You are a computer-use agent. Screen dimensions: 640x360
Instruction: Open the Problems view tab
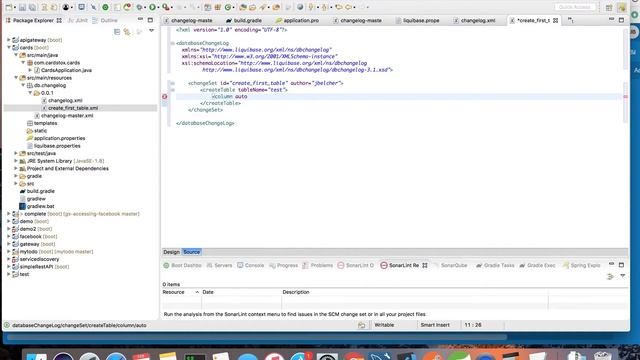(318, 265)
